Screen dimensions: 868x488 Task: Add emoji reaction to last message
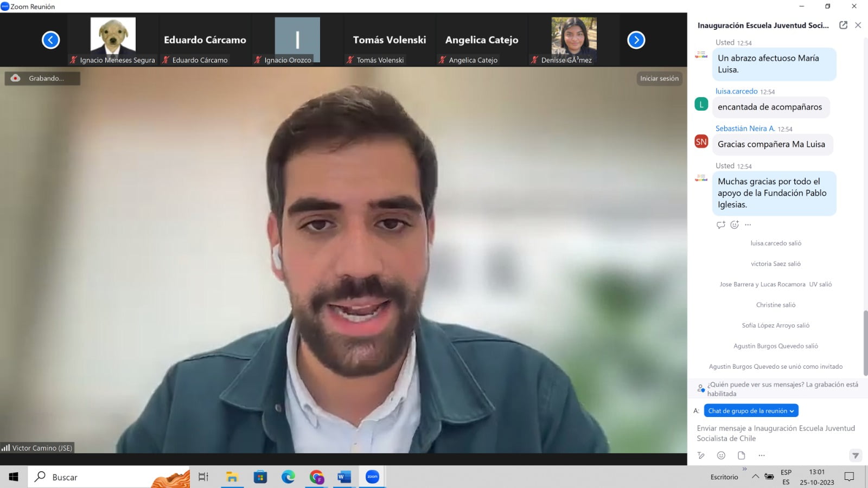click(x=735, y=224)
